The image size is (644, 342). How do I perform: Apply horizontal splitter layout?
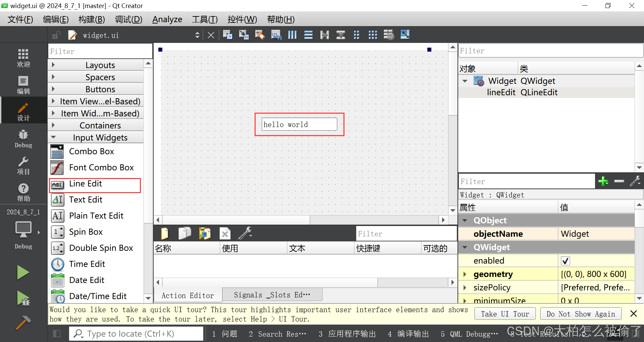tap(325, 35)
